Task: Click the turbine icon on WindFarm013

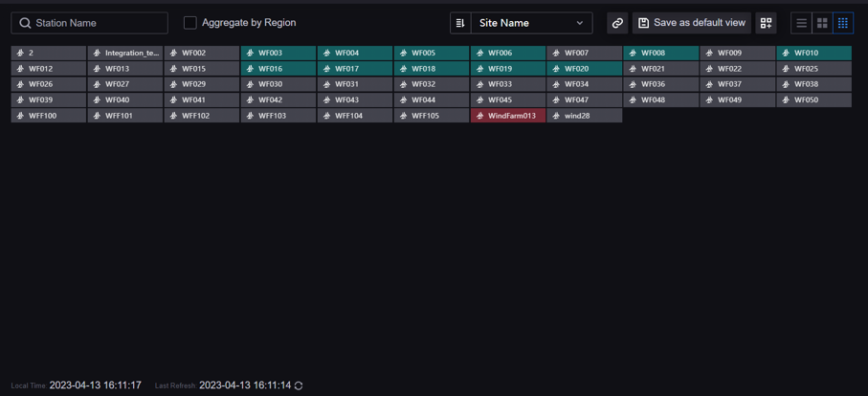Action: click(479, 116)
